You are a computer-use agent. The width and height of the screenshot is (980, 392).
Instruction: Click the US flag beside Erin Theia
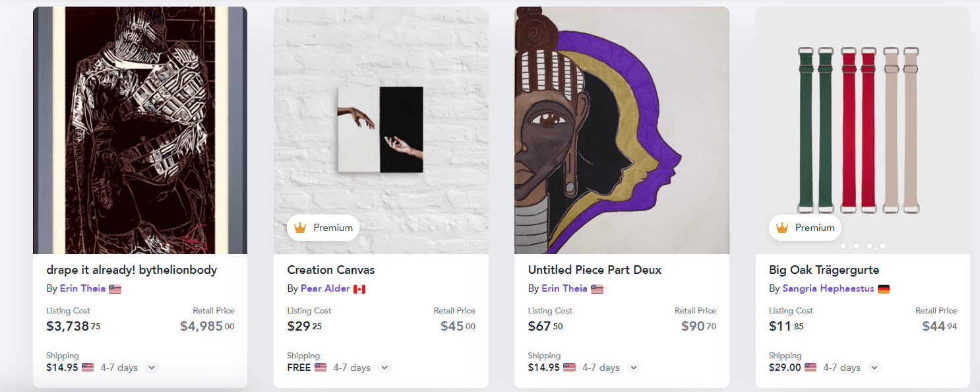[114, 288]
